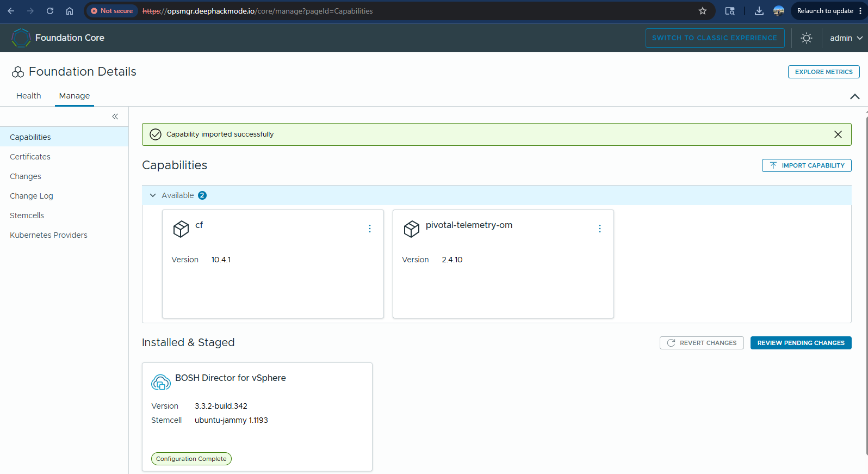Click the pivotal-telemetry-om title

point(469,225)
